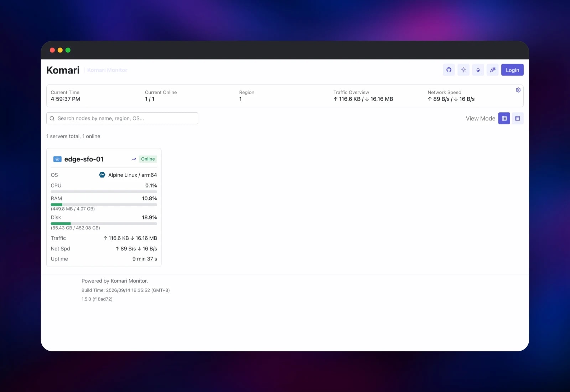Screen dimensions: 570x392
Task: Click the Uptime value 9 min 37 s
Action: pos(145,259)
